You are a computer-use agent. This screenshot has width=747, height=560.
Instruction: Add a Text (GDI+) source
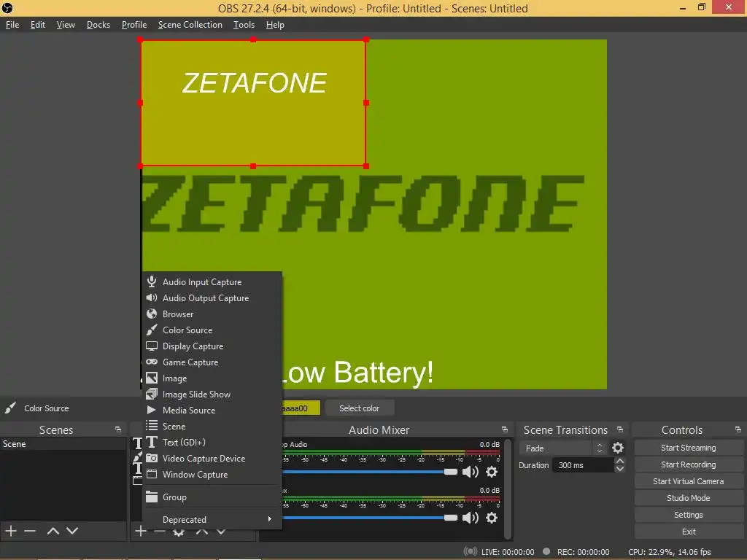(x=212, y=443)
